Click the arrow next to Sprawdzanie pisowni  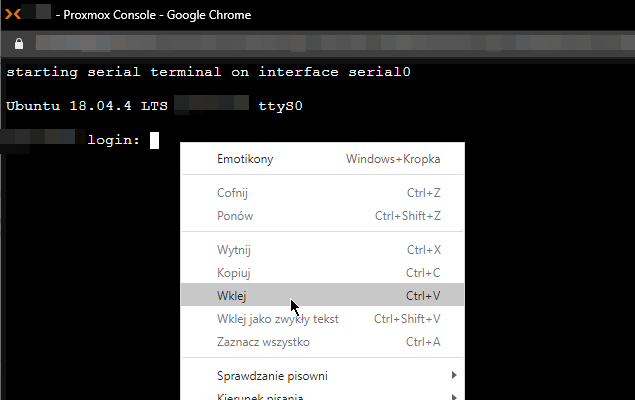(x=454, y=376)
